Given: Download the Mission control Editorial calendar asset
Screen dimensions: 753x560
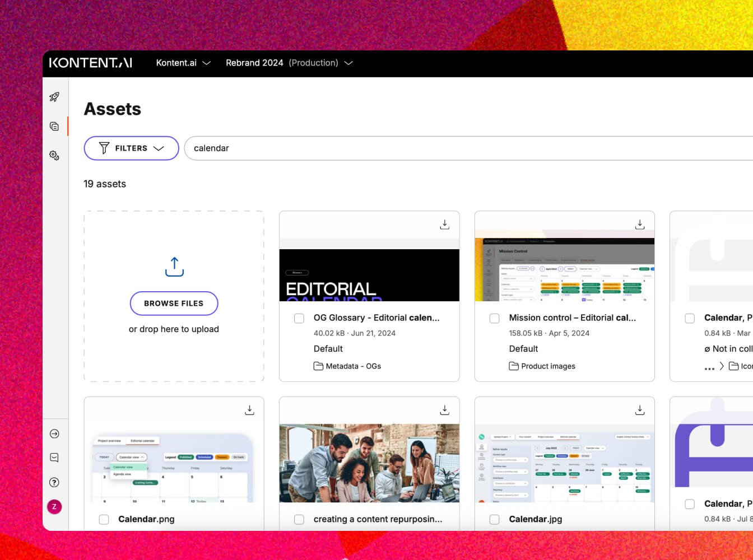Looking at the screenshot, I should [639, 225].
